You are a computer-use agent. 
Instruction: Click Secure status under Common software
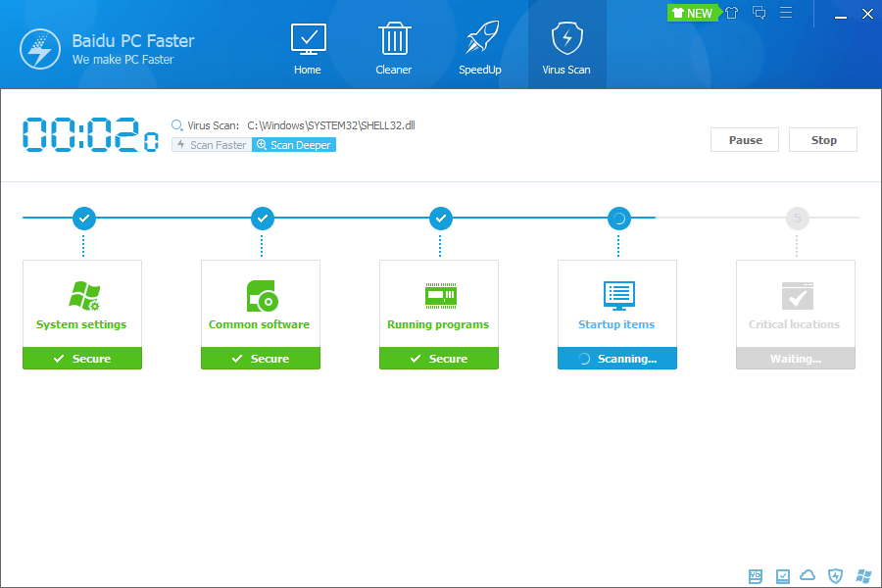point(261,359)
